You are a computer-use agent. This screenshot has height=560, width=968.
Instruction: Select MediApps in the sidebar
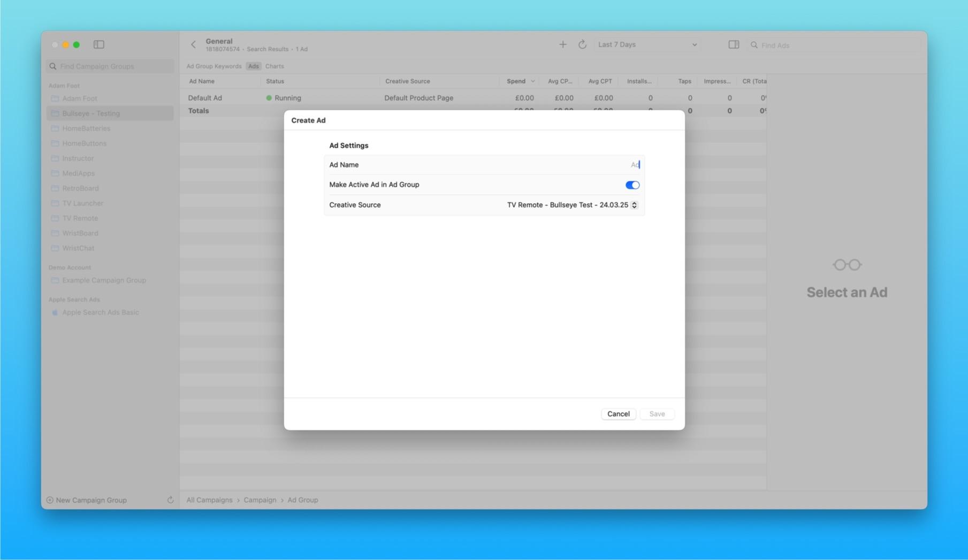[110, 173]
